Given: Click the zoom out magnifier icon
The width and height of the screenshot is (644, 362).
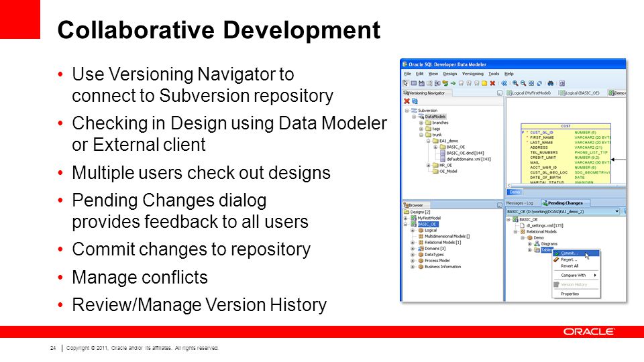Looking at the screenshot, I should click(x=523, y=83).
